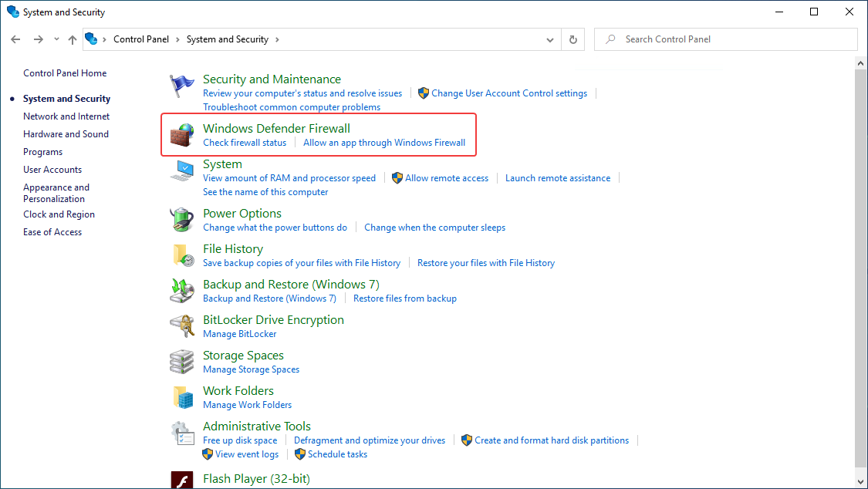Click Change when the computer sleeps
The height and width of the screenshot is (489, 868).
(x=434, y=228)
